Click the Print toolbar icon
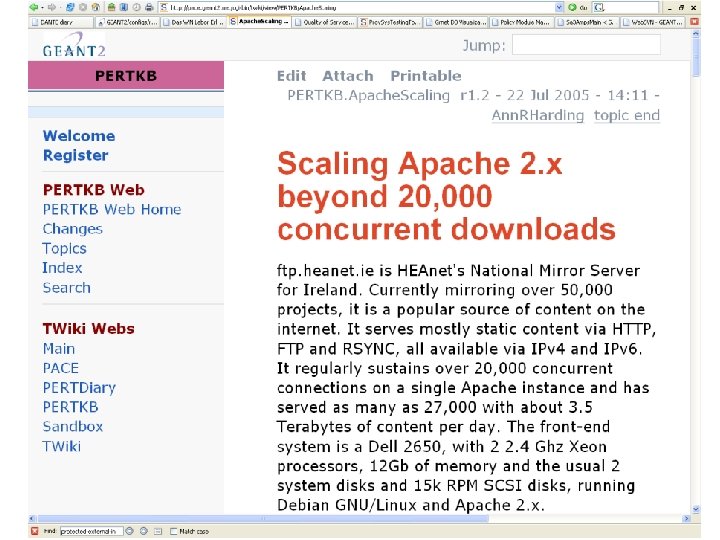This screenshot has height=540, width=720. point(149,7)
